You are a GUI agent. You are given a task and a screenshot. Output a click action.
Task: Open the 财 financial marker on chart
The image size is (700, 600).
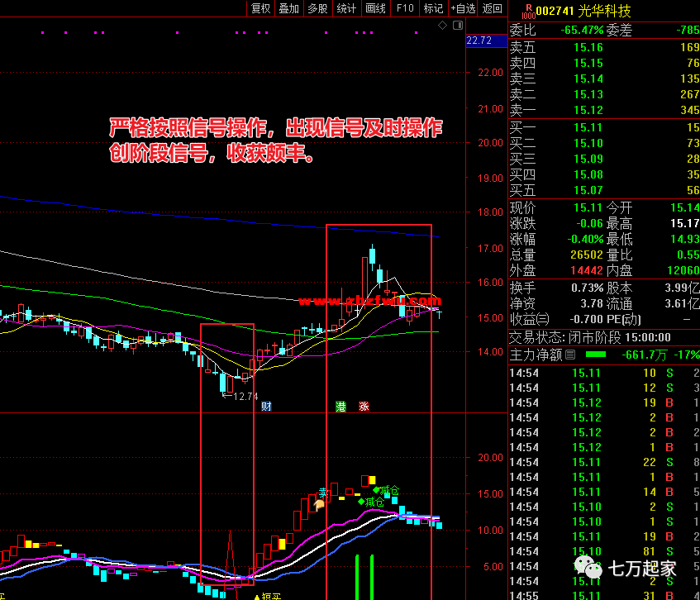click(266, 407)
